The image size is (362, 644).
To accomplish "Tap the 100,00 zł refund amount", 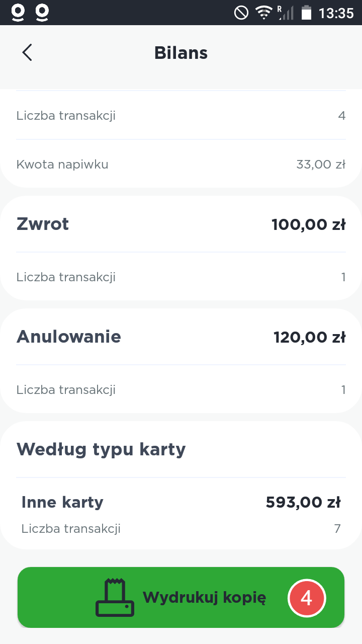I will click(x=308, y=224).
